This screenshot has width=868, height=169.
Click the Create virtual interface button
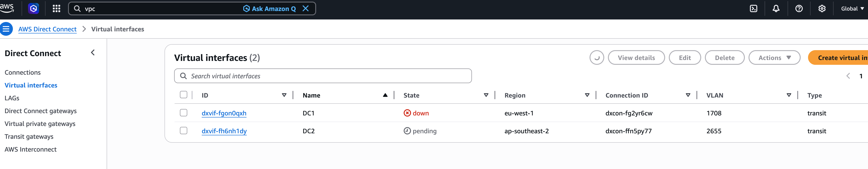tap(839, 58)
